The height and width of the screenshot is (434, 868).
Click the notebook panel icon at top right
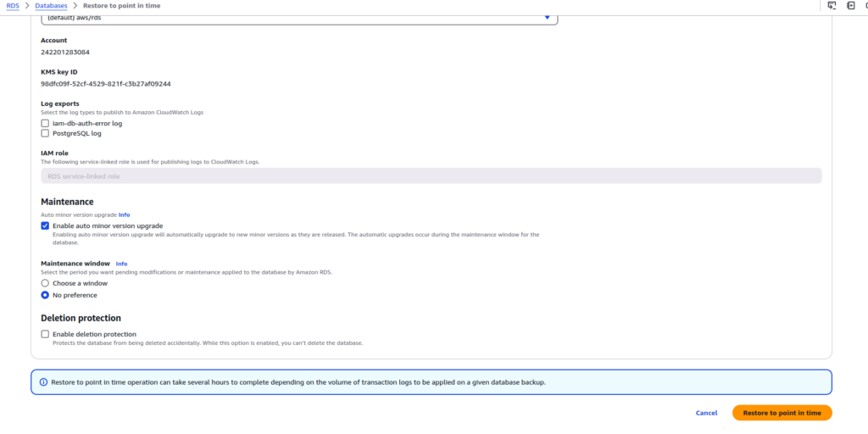click(x=850, y=6)
